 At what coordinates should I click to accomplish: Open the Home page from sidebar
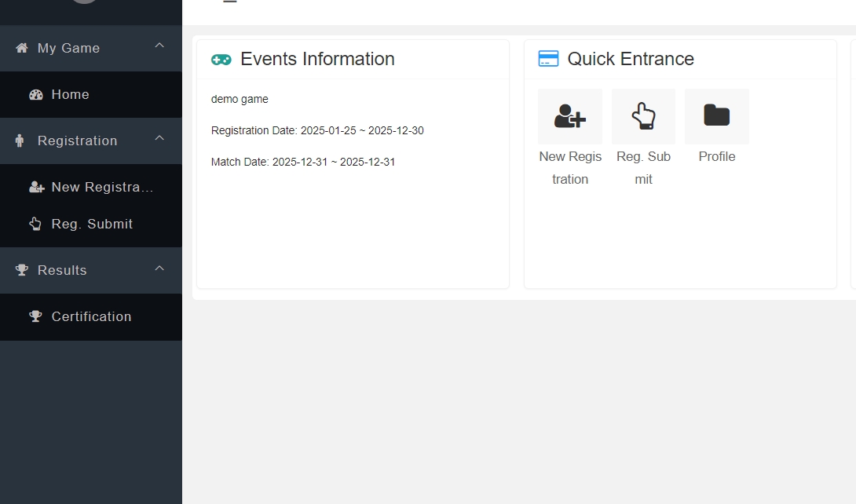pyautogui.click(x=69, y=93)
